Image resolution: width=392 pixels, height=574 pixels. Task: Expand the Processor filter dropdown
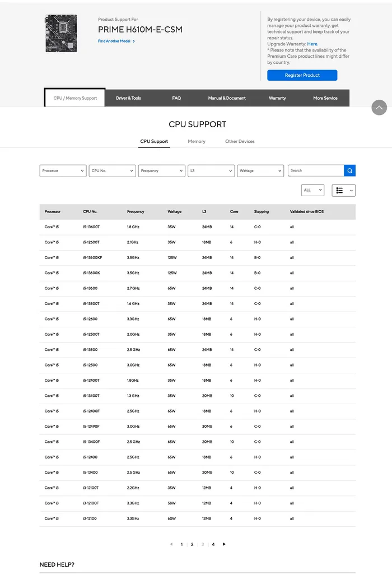tap(63, 171)
